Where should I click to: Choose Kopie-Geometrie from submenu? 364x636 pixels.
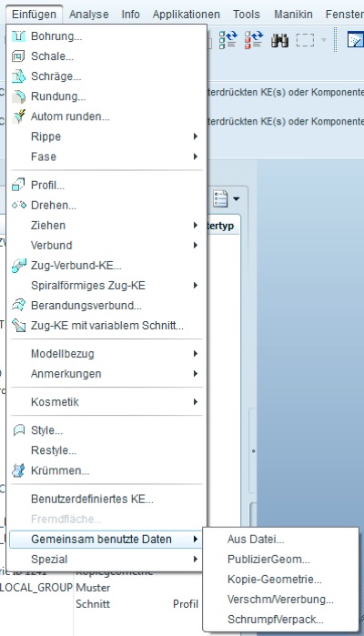point(275,580)
